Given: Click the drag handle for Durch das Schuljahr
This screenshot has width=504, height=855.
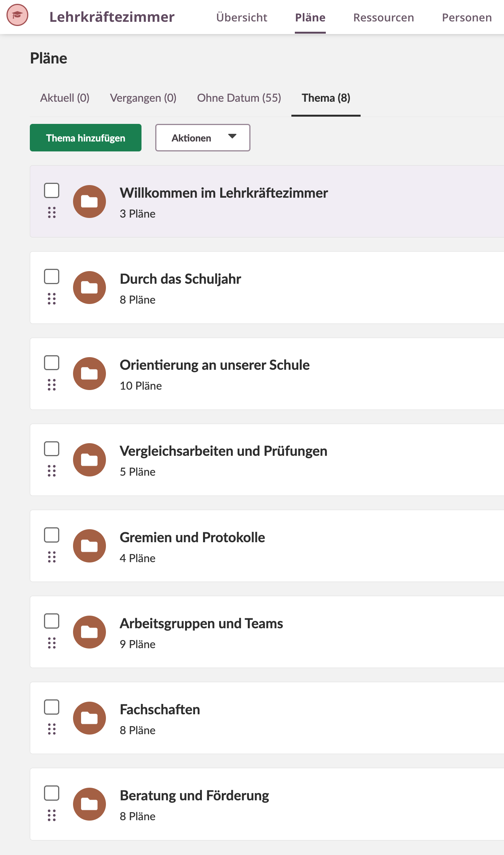Looking at the screenshot, I should (x=52, y=298).
